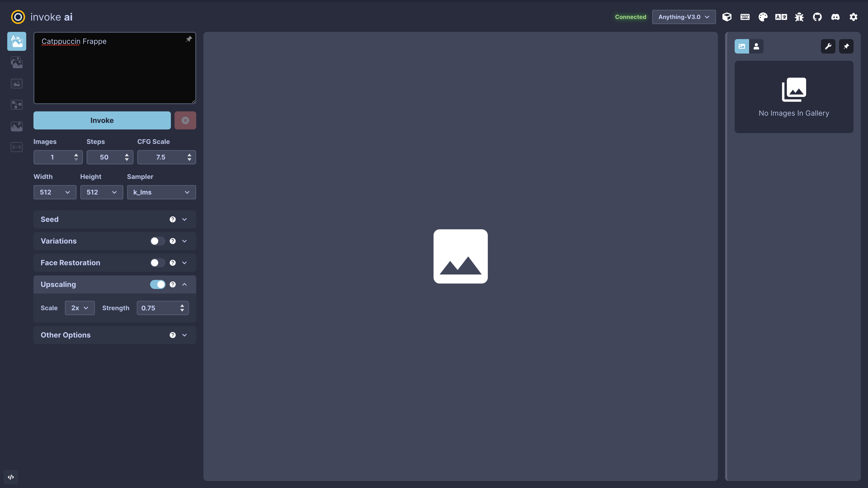Increase the CFG Scale stepper
Viewport: 868px width, 488px height.
point(189,155)
